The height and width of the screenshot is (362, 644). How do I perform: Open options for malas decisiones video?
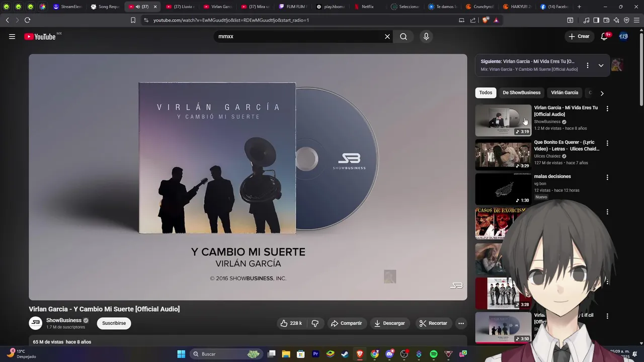(x=607, y=177)
